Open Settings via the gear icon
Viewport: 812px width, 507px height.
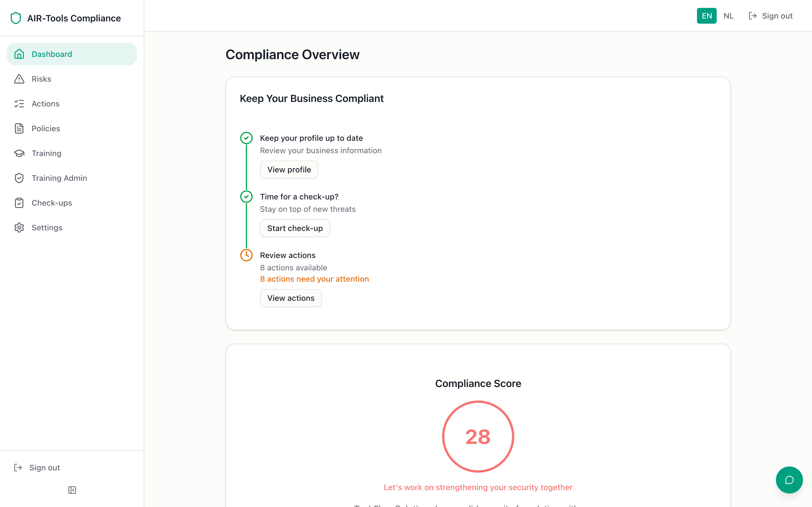(x=19, y=227)
